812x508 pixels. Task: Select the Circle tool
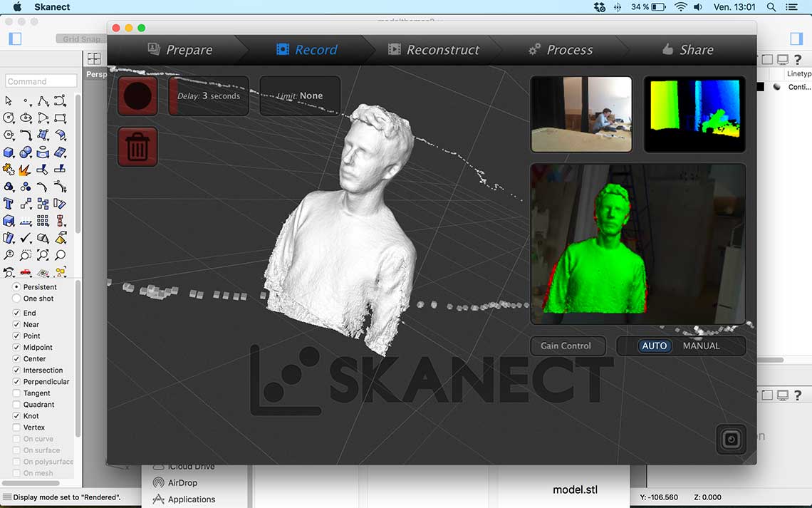(9, 118)
